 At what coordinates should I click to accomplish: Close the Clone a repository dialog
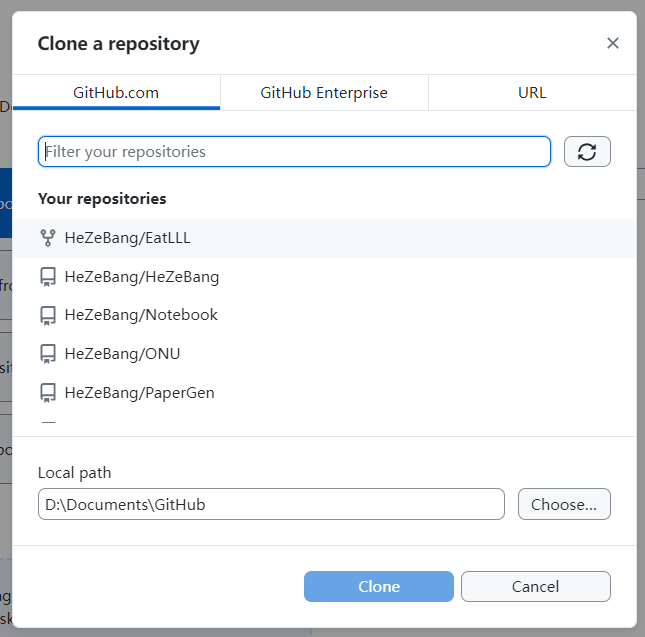613,43
